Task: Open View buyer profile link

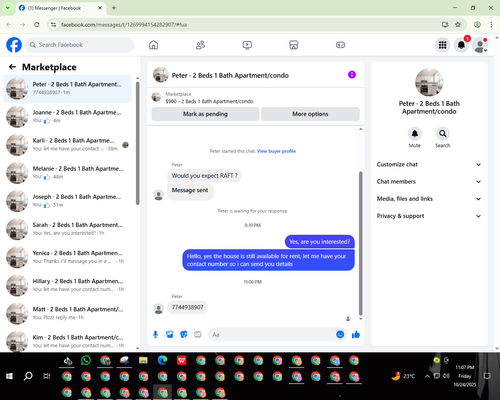Action: click(x=276, y=151)
